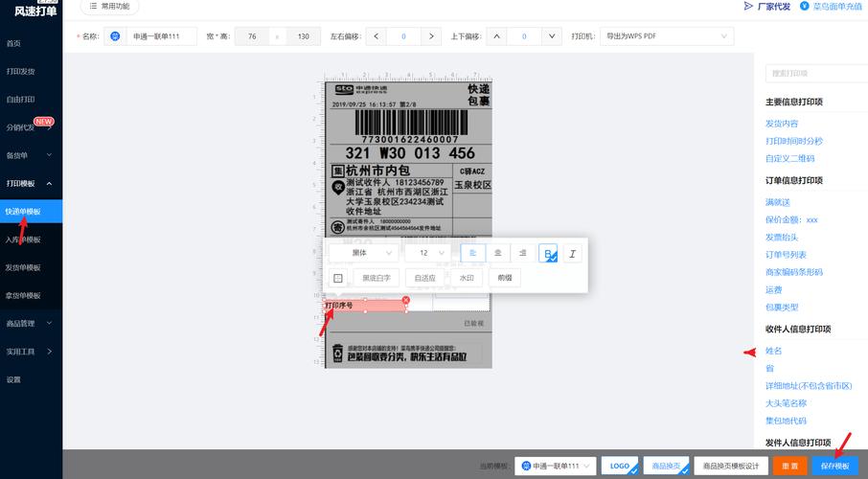
Task: Add 发票抬头 print item
Action: tap(782, 237)
